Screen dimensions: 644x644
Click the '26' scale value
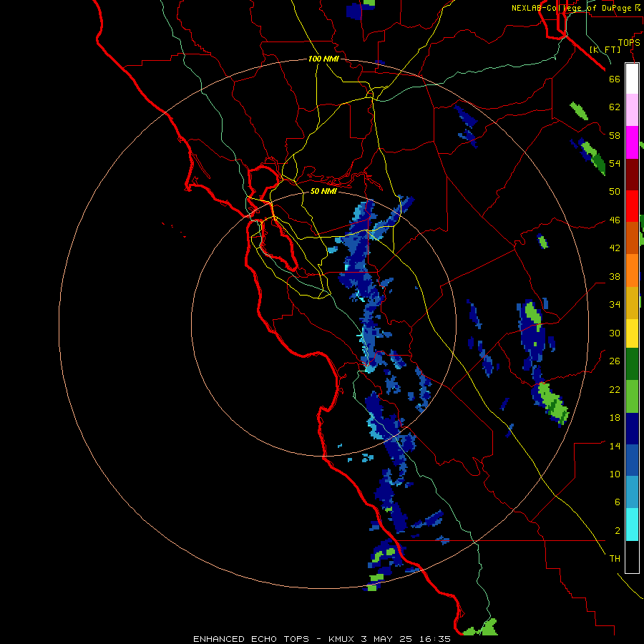(615, 361)
